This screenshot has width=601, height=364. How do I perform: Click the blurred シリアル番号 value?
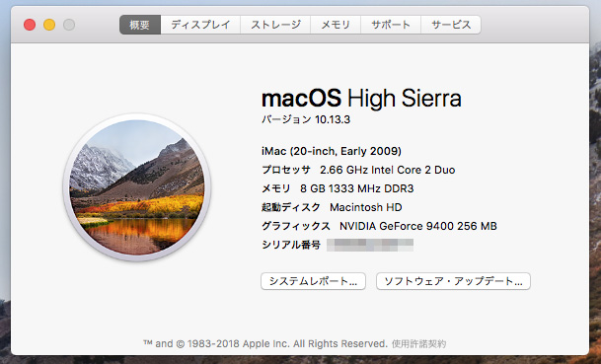(x=370, y=245)
